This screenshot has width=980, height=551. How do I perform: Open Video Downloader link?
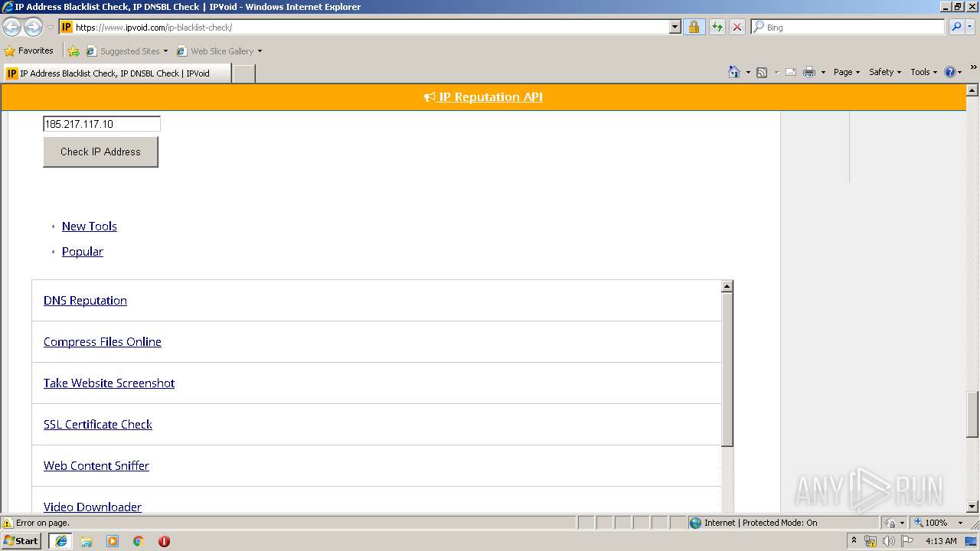pyautogui.click(x=93, y=507)
